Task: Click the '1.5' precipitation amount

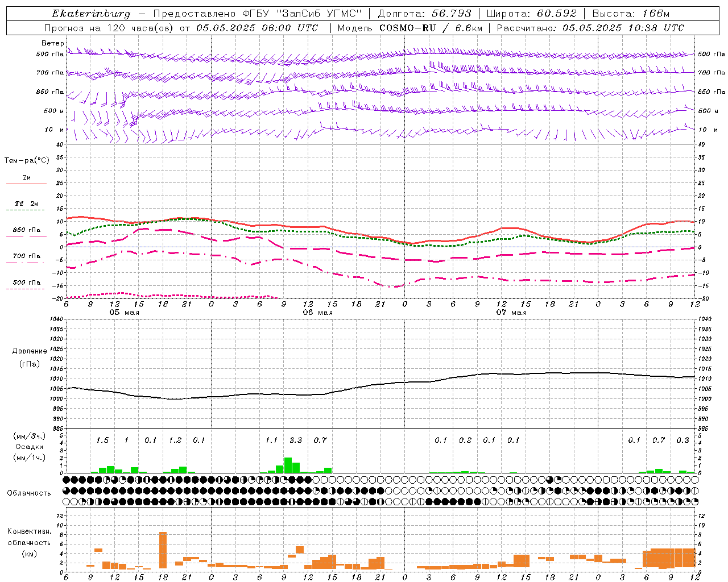Action: pos(102,440)
